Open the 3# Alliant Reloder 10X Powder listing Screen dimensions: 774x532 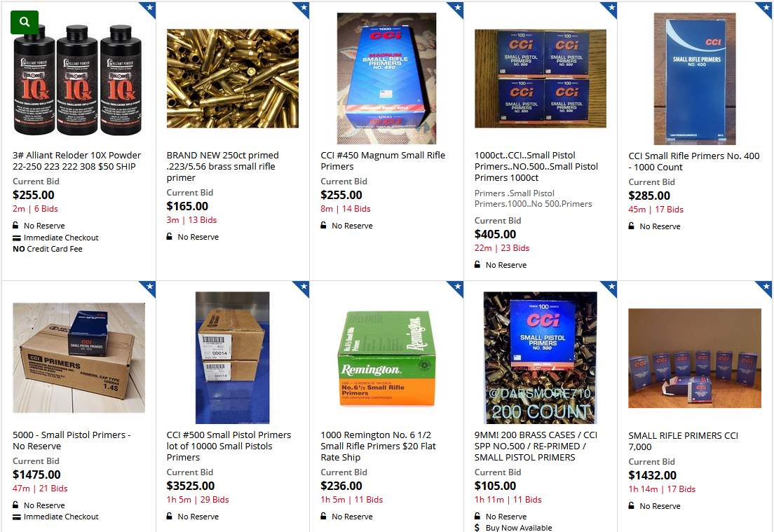pos(76,161)
